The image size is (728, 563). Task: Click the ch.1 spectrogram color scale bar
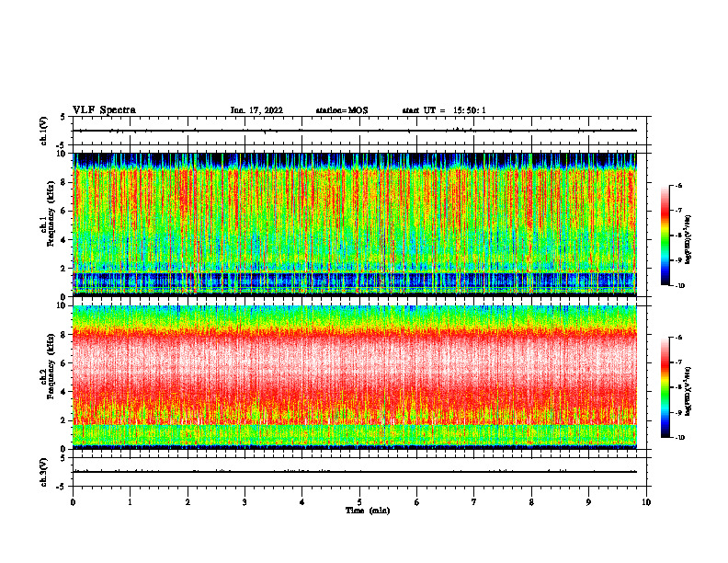pos(665,236)
